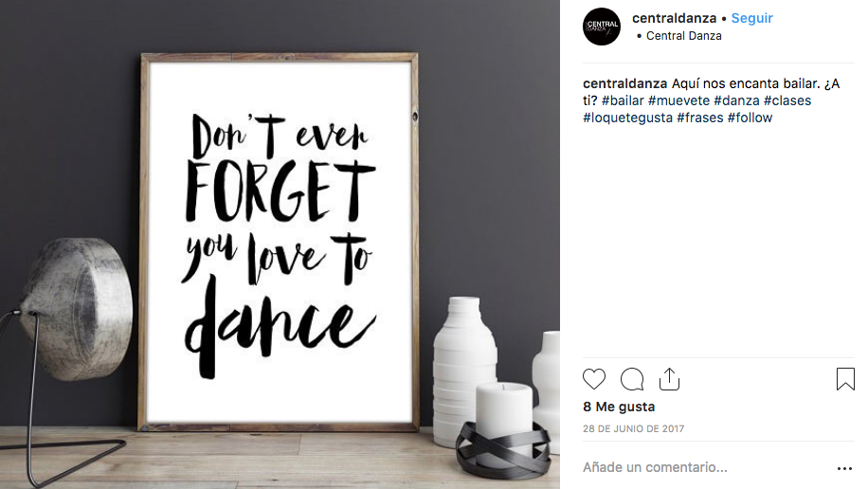Viewport: 868px width, 489px height.
Task: Click the Central Danza profile avatar
Action: tap(602, 27)
